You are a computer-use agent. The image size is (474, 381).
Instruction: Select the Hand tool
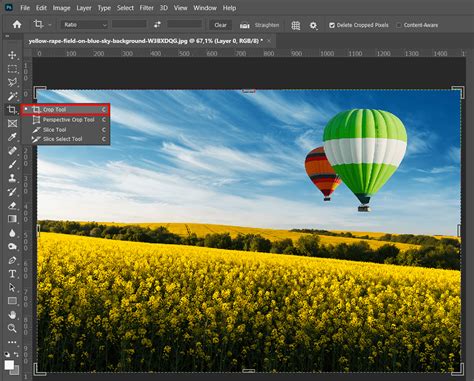[x=12, y=315]
